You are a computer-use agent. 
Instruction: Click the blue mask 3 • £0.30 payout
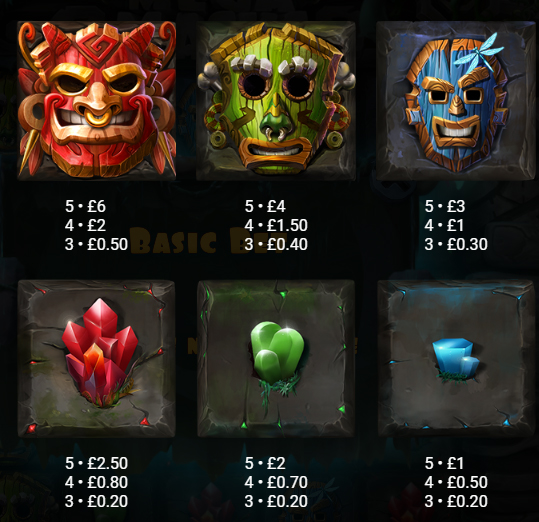click(456, 244)
